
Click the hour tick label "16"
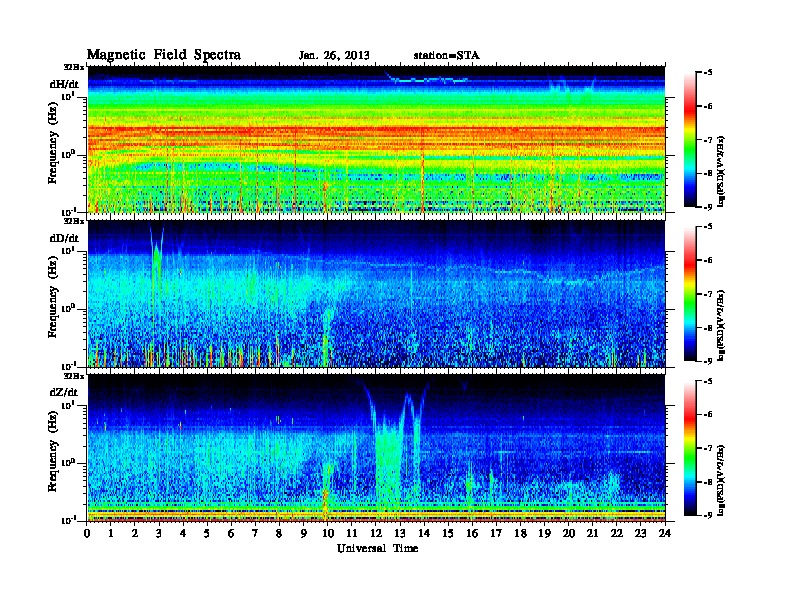472,534
